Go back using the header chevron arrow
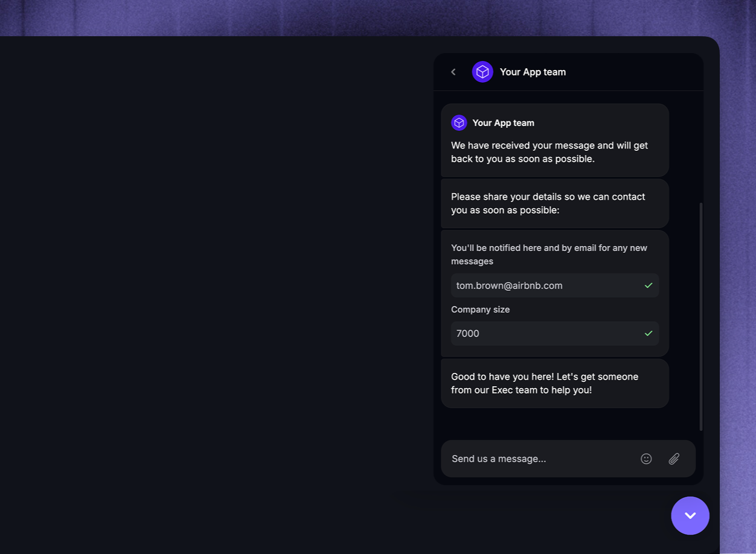The image size is (756, 554). pos(453,72)
